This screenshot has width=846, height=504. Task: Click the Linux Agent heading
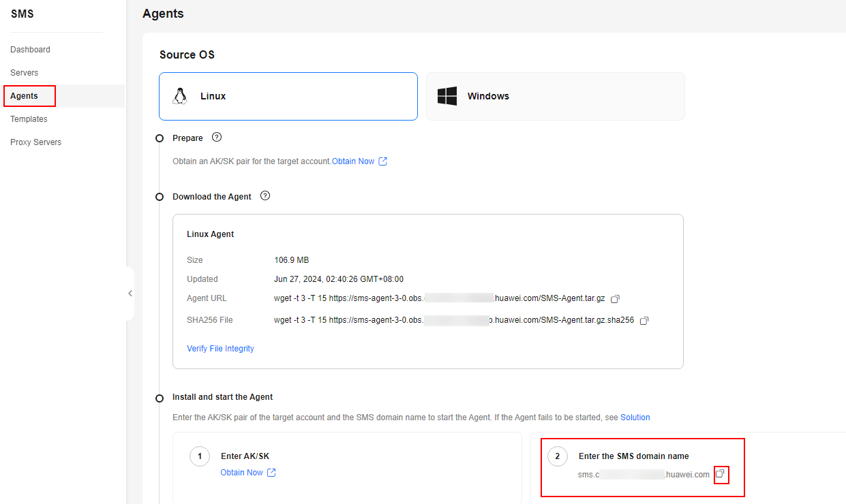pyautogui.click(x=211, y=234)
